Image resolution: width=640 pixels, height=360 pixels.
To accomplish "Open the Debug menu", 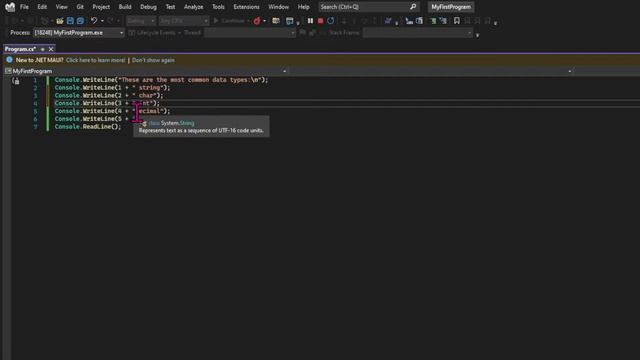I will pyautogui.click(x=148, y=7).
